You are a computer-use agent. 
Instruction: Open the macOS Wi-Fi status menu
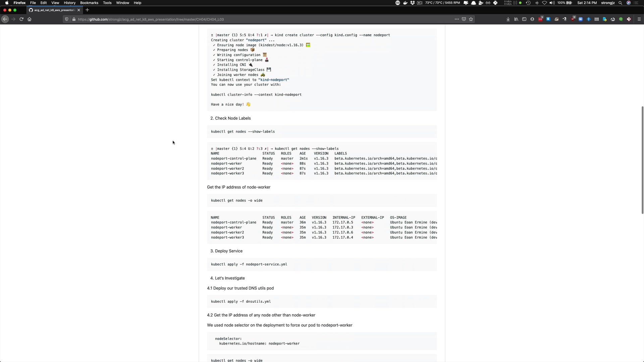tap(544, 3)
